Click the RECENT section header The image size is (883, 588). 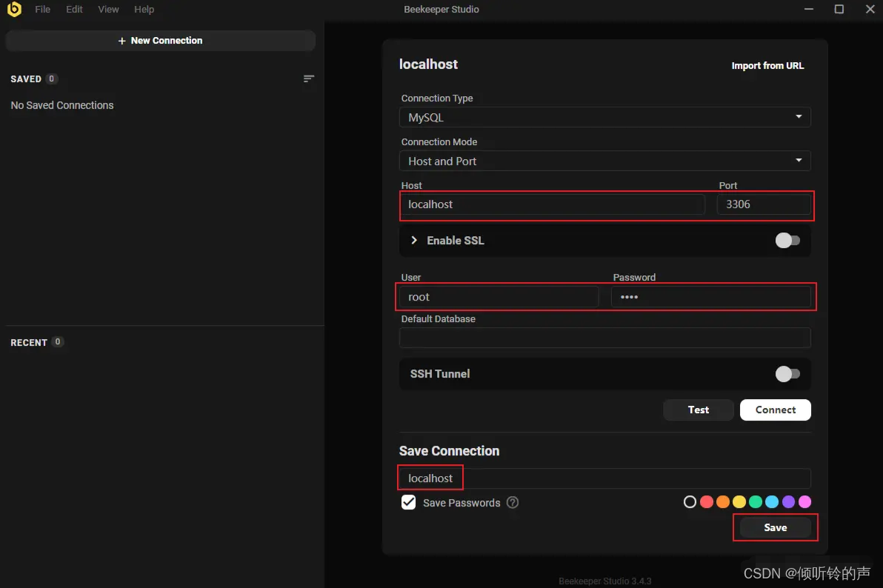coord(29,342)
